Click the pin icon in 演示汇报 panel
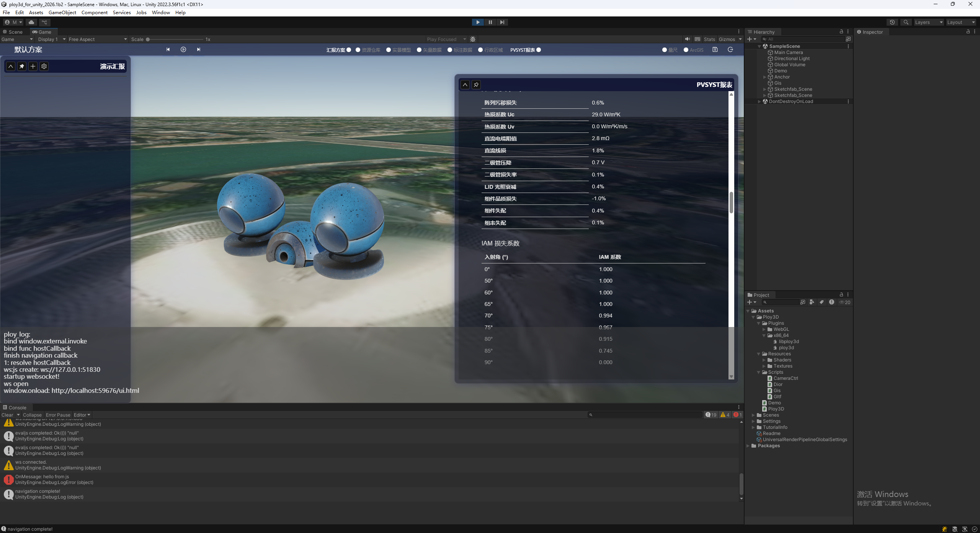The height and width of the screenshot is (533, 980). pos(22,66)
